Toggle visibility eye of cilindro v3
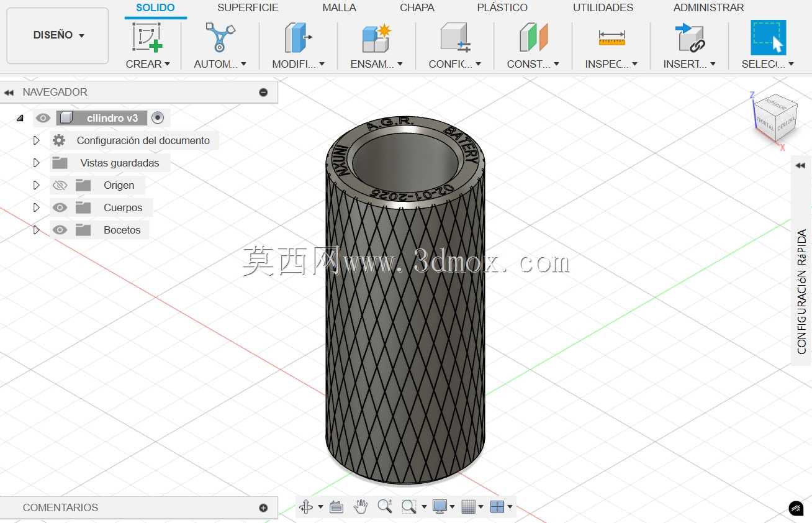 pyautogui.click(x=43, y=118)
